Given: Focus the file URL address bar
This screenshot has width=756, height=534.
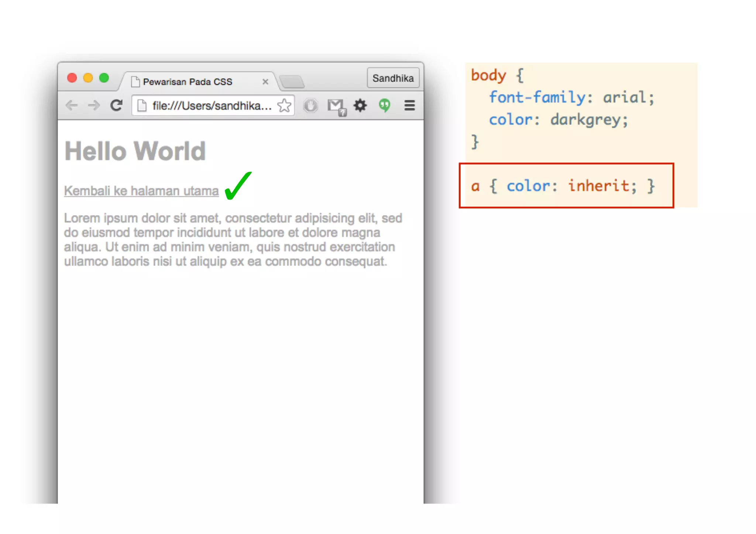Looking at the screenshot, I should [212, 106].
